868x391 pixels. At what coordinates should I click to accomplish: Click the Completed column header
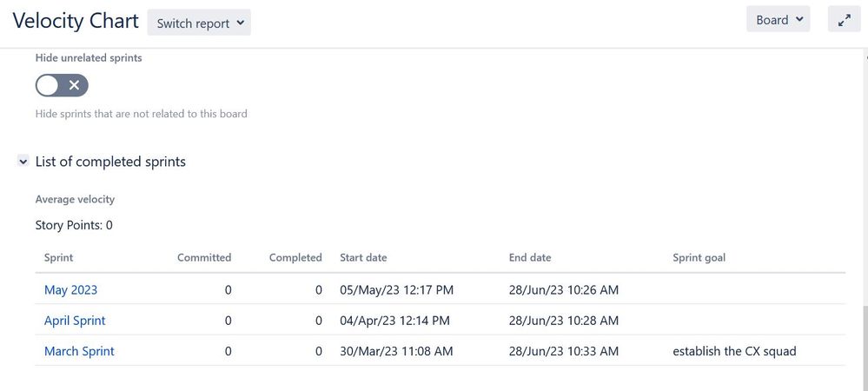[295, 257]
